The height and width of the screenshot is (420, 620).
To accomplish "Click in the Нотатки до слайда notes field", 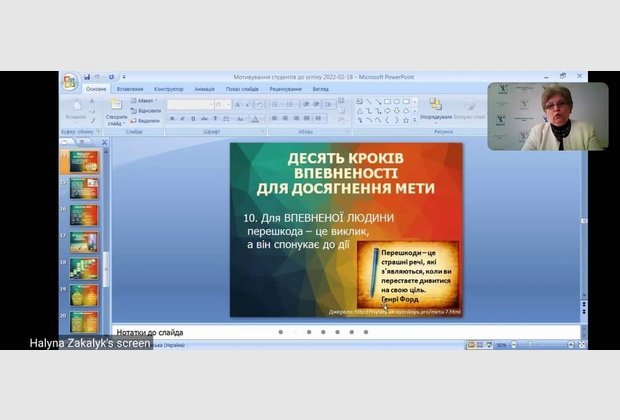I will click(346, 332).
